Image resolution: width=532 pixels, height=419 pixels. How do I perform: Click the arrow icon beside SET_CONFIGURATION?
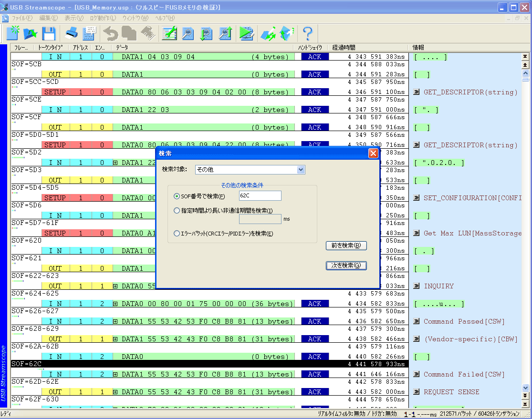417,198
